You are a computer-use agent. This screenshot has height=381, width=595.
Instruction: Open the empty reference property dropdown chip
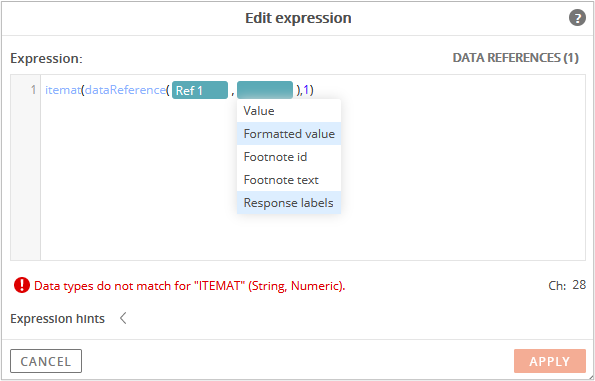tap(265, 90)
